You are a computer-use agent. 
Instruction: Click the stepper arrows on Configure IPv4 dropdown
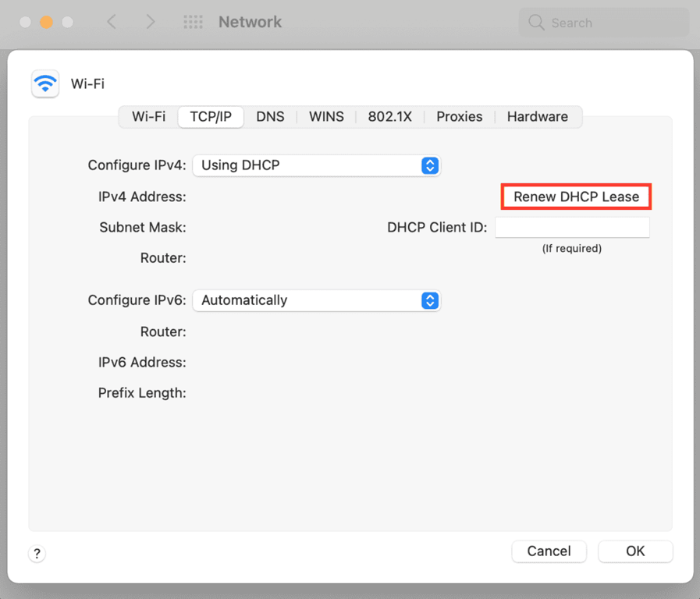click(x=430, y=165)
